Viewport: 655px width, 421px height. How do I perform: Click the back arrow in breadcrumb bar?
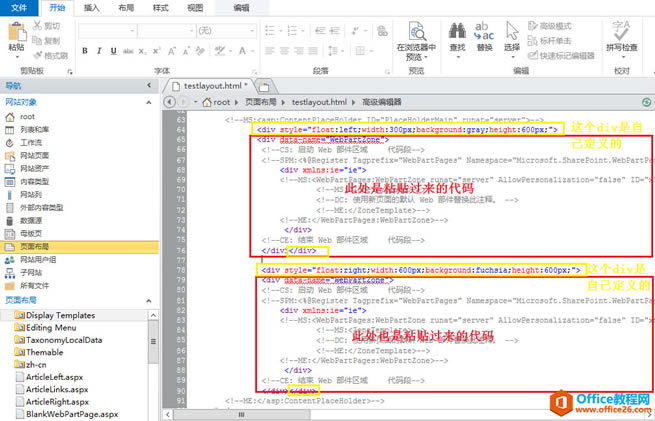click(170, 102)
